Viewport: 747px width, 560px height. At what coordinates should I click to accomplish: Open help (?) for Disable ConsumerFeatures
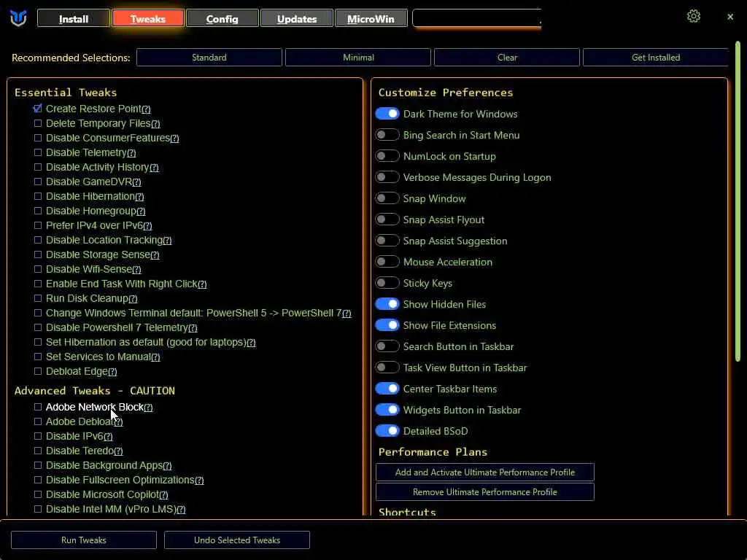[175, 139]
